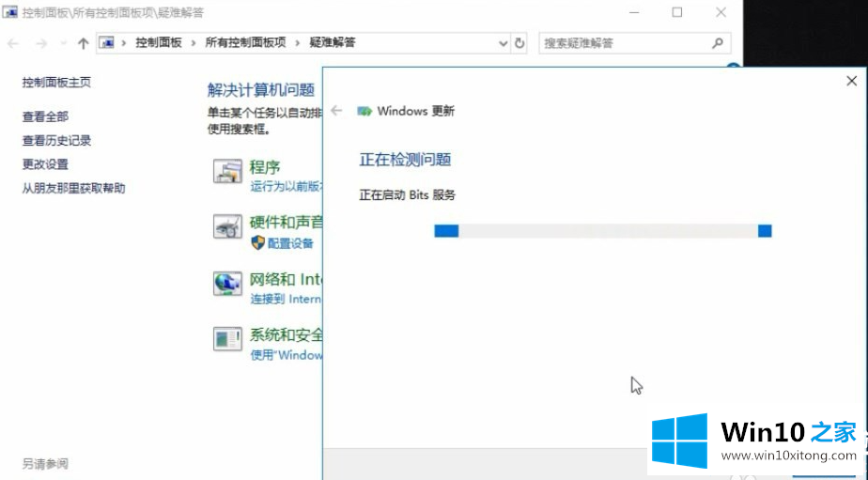
Task: Select 所有控制面板项 in the breadcrumb
Action: pyautogui.click(x=245, y=43)
